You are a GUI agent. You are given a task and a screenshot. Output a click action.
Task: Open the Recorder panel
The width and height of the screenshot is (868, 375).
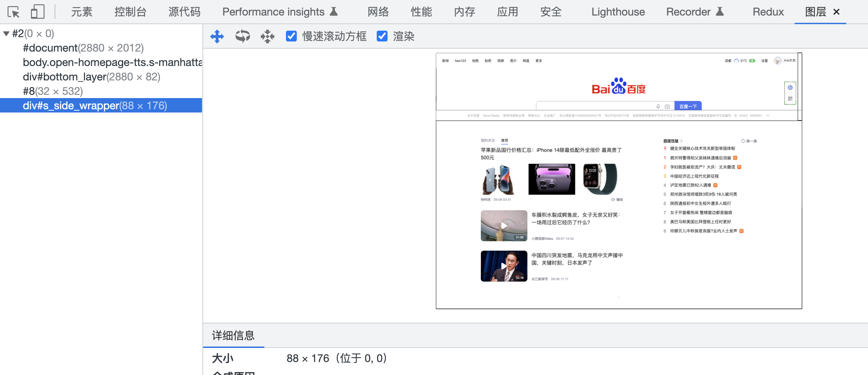click(689, 12)
